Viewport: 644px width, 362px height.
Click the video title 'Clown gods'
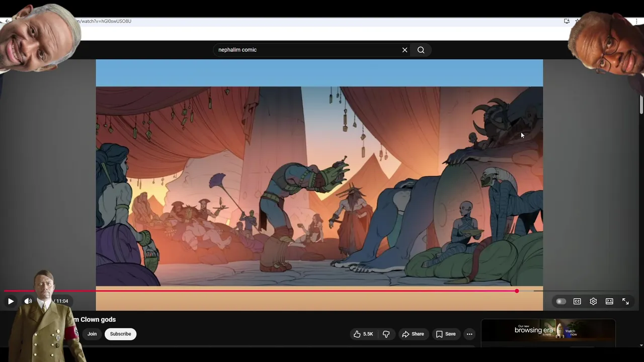[98, 319]
